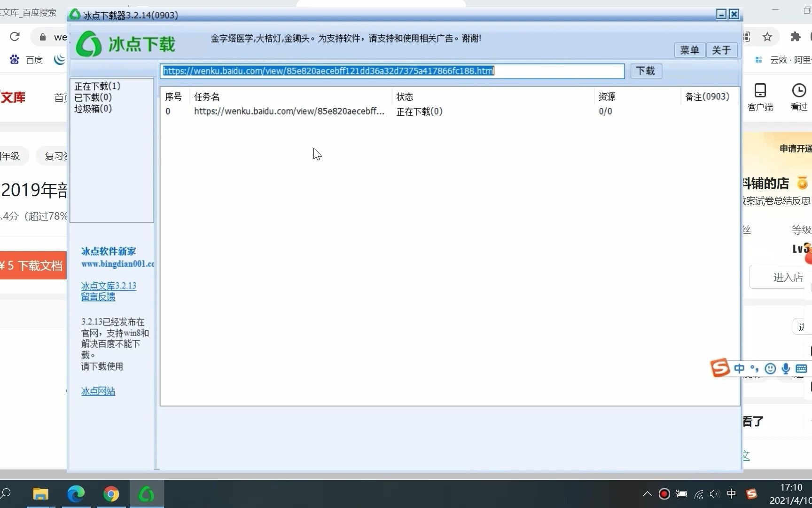
Task: Close the 冰点下载器 window
Action: (734, 15)
